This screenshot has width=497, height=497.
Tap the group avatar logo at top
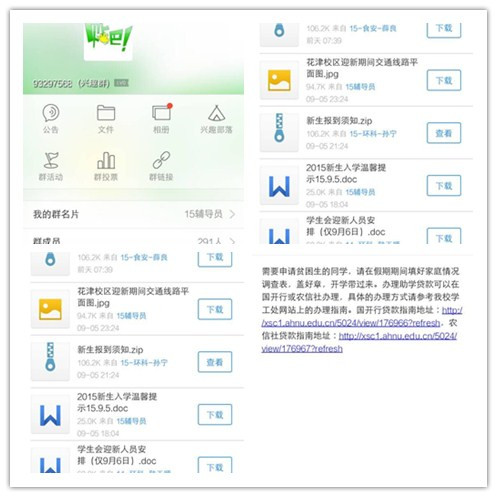(108, 41)
